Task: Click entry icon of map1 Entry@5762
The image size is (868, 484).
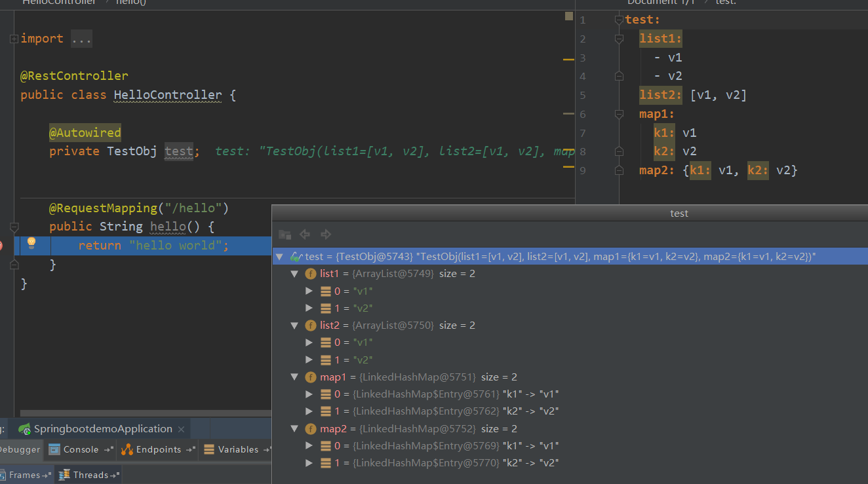Action: [x=326, y=411]
